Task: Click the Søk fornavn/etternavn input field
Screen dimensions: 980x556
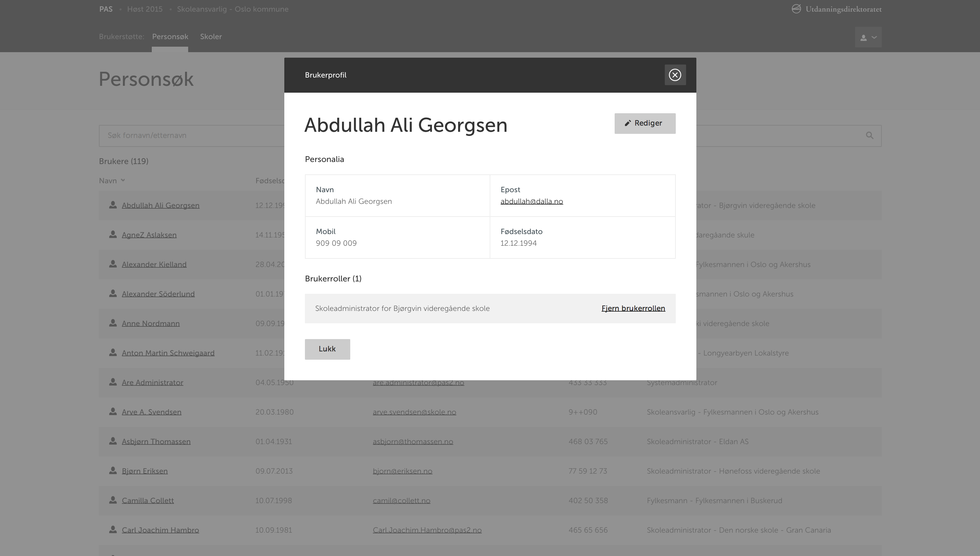Action: coord(489,135)
